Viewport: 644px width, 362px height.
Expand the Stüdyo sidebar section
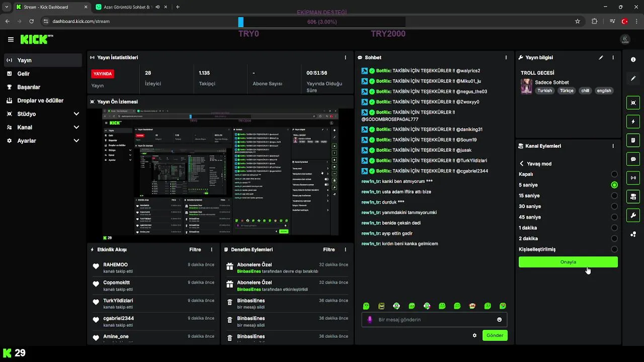(x=43, y=114)
